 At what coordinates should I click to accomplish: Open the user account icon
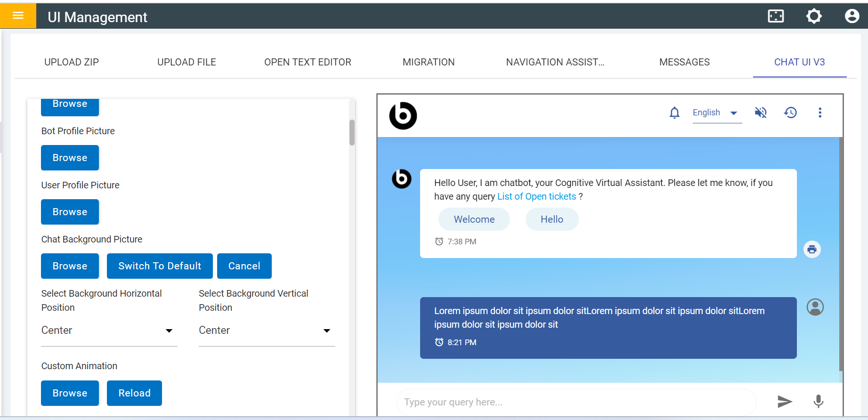point(852,16)
